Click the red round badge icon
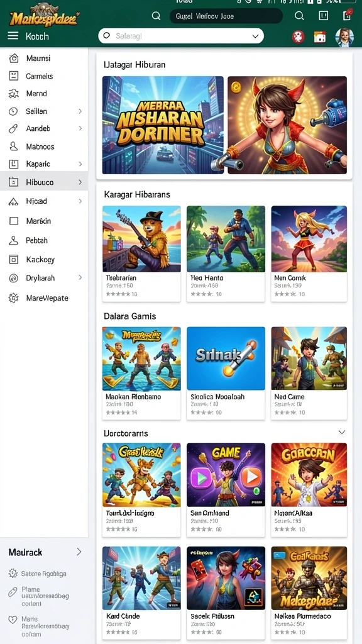This screenshot has height=644, width=362. (299, 37)
